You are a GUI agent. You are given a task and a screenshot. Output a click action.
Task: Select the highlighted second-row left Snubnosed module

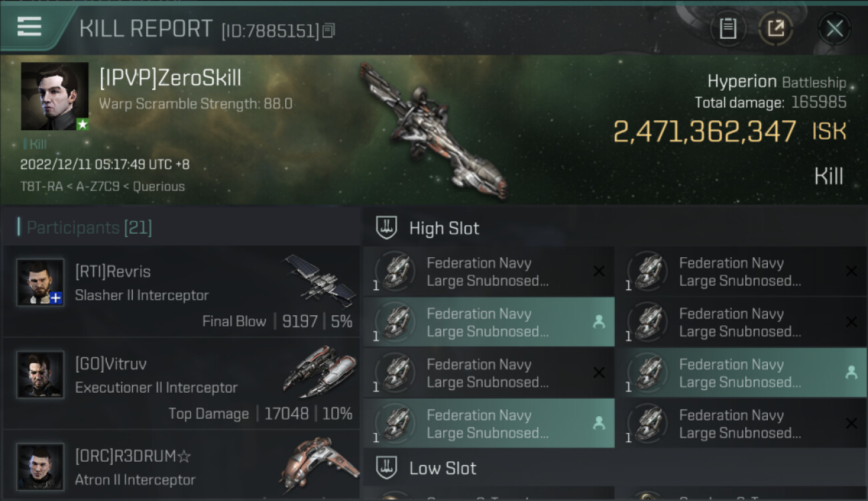pyautogui.click(x=489, y=323)
